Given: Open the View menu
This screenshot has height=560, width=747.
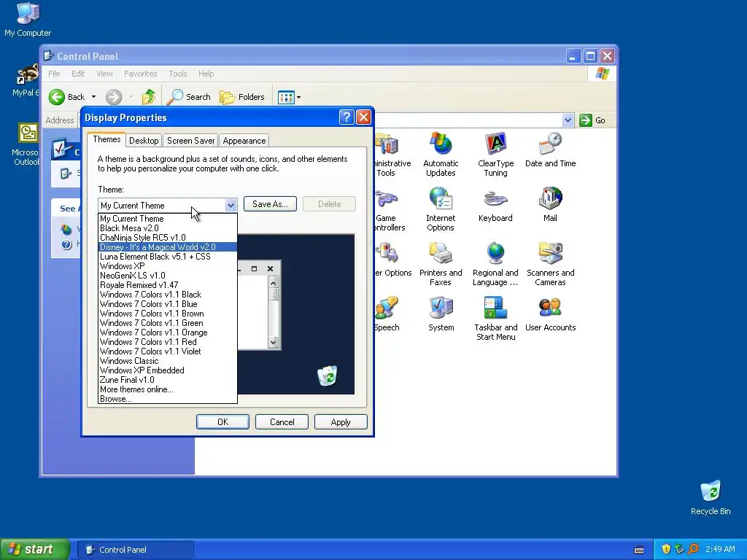Looking at the screenshot, I should coord(104,74).
